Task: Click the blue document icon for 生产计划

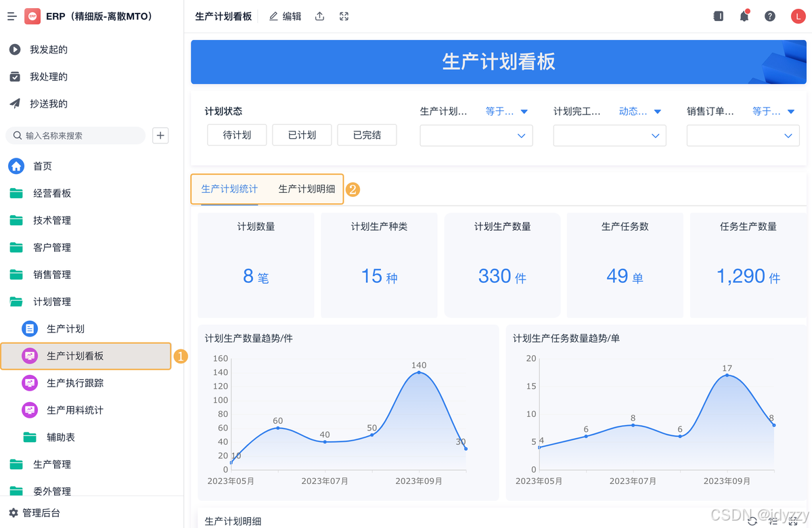Action: (x=30, y=329)
